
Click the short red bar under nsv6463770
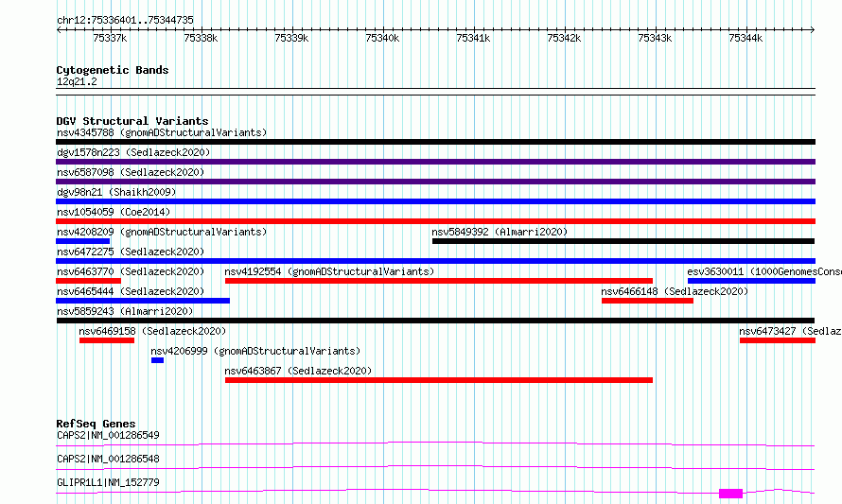coord(89,281)
